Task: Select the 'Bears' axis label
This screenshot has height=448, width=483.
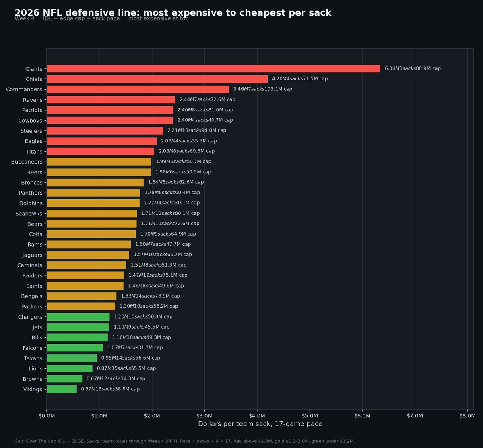Action: tap(35, 224)
